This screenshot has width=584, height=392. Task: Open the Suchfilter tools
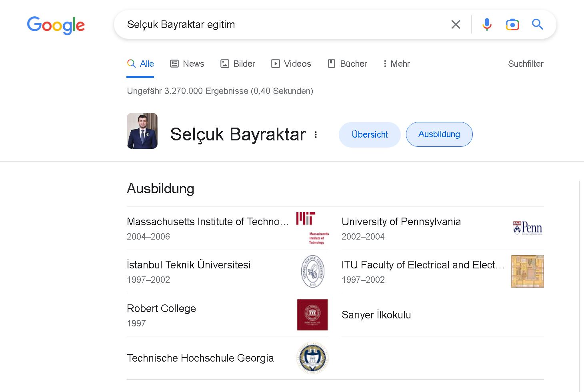click(x=526, y=64)
